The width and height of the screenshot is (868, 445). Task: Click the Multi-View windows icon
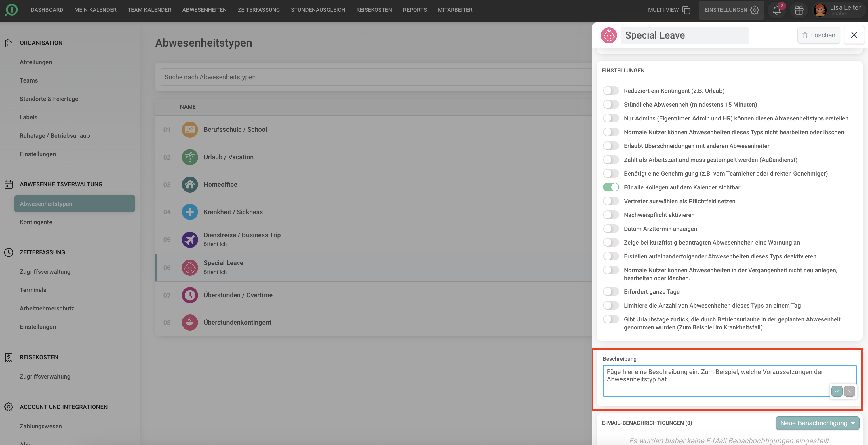coord(686,10)
